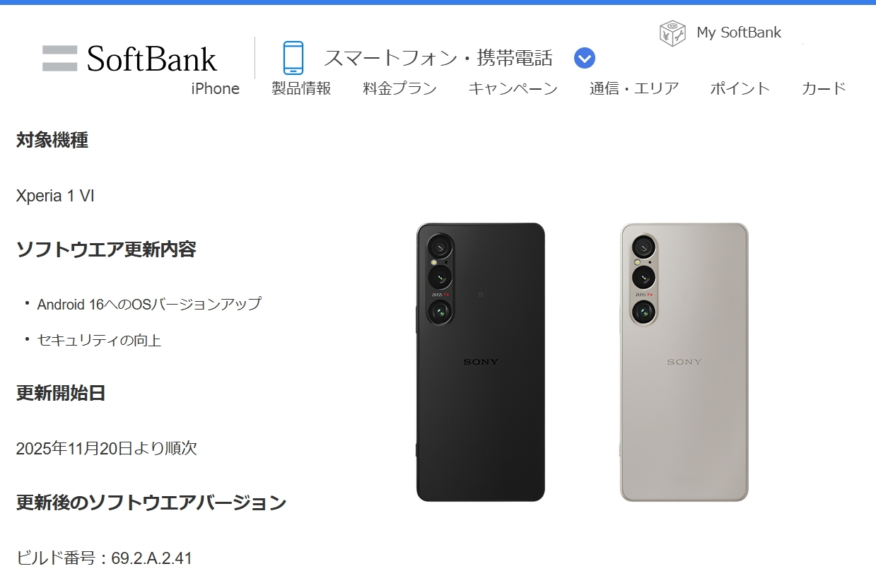The width and height of the screenshot is (876, 588).
Task: Select 通信・エリア in navigation
Action: (634, 88)
